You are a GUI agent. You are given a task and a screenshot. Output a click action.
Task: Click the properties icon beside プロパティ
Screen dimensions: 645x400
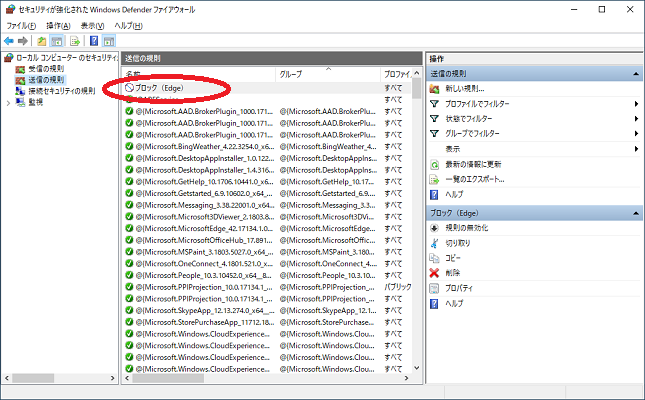point(434,288)
